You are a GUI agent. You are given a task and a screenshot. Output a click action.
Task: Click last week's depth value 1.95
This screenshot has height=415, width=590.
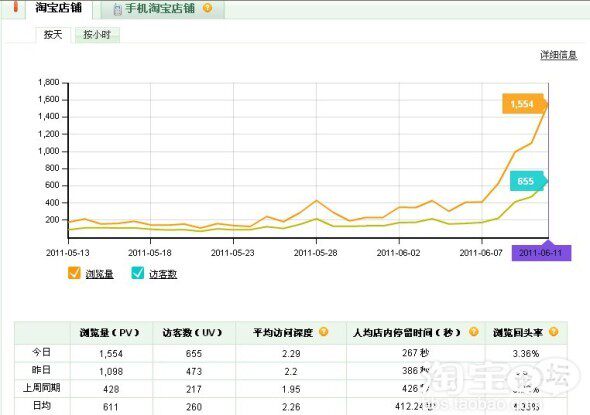[291, 389]
